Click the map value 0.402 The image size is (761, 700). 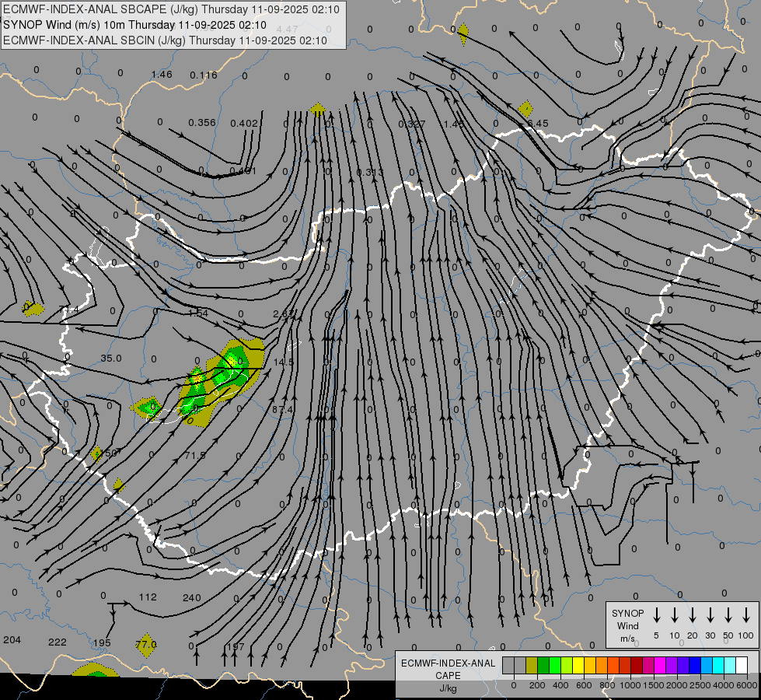tap(243, 124)
